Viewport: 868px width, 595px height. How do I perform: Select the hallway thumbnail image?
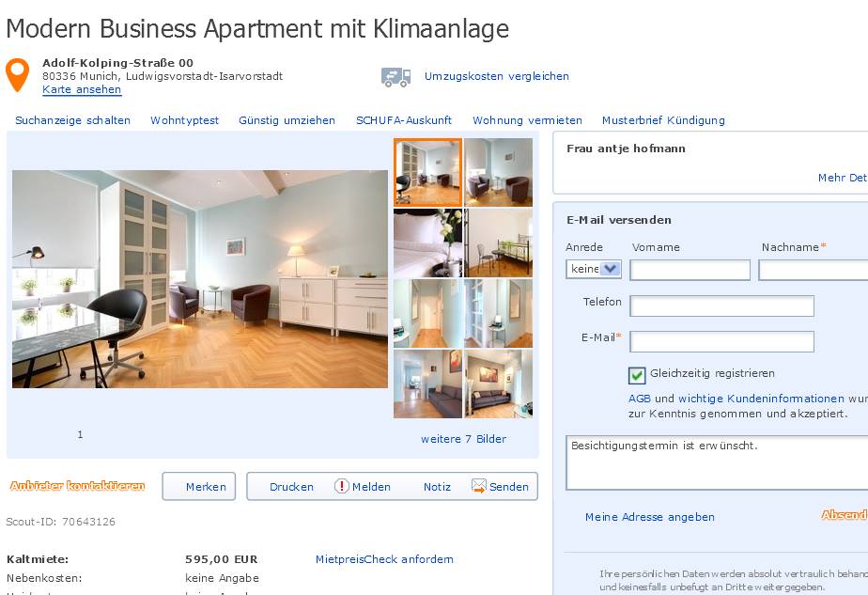[427, 313]
